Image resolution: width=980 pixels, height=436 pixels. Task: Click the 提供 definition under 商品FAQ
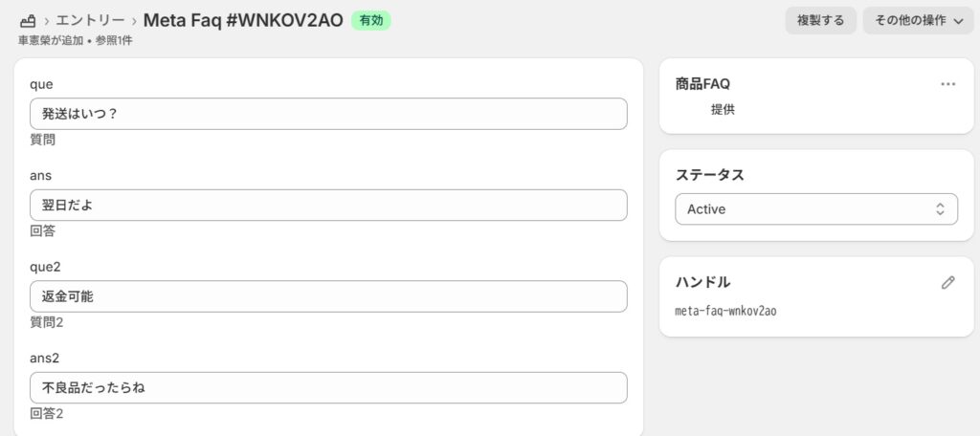(723, 110)
